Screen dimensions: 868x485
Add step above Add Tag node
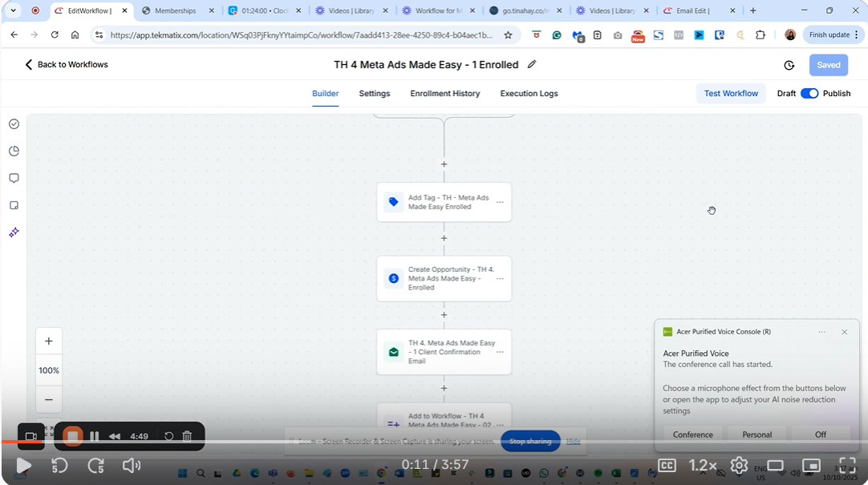point(444,164)
